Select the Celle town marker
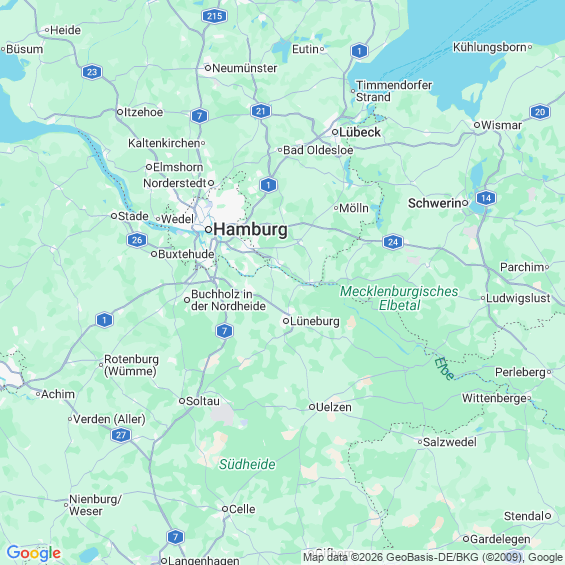The height and width of the screenshot is (565, 565). 224,509
